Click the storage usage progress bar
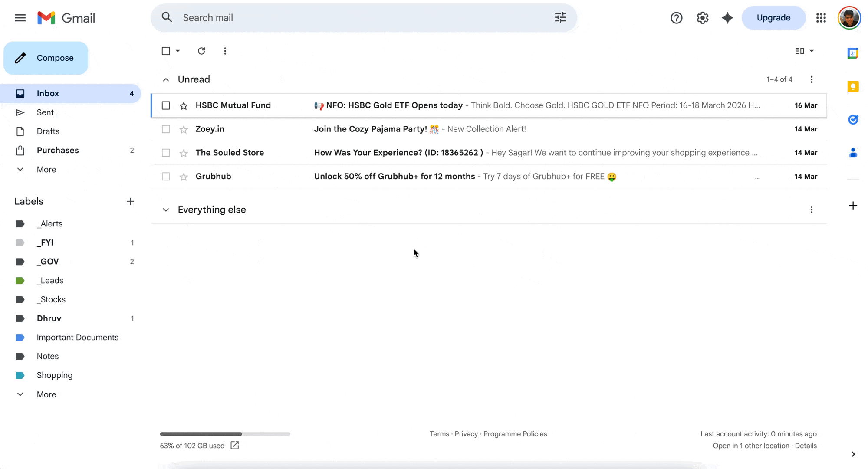Image resolution: width=868 pixels, height=469 pixels. 225,434
